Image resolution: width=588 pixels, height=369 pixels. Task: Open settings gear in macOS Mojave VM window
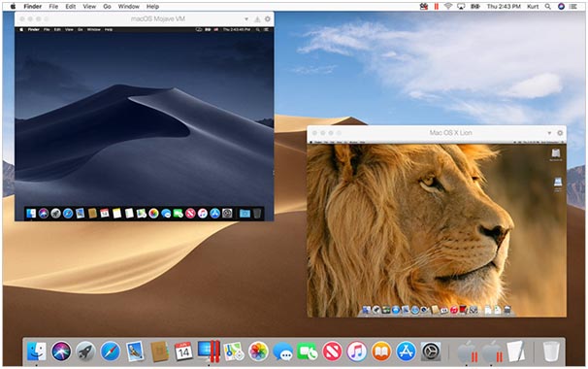[268, 18]
